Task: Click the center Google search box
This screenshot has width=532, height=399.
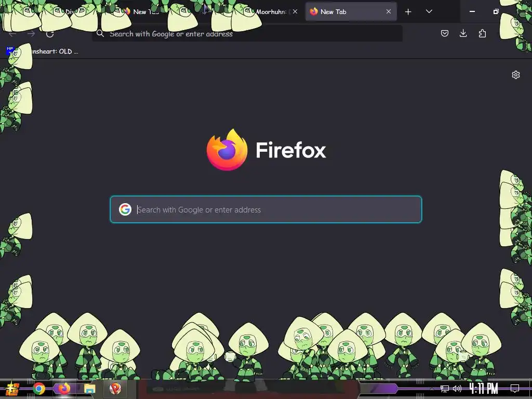Action: click(265, 209)
